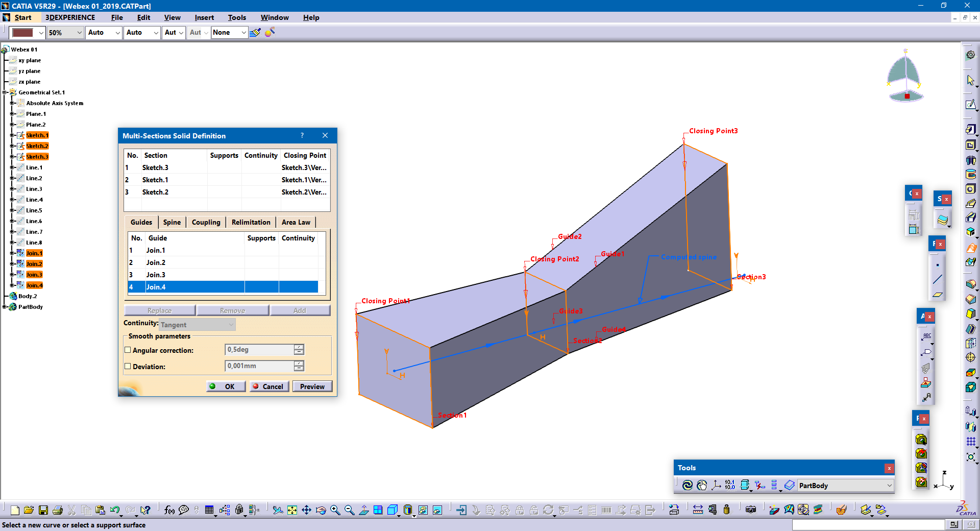Image resolution: width=980 pixels, height=531 pixels.
Task: Enable the Deviation checkbox
Action: [128, 367]
